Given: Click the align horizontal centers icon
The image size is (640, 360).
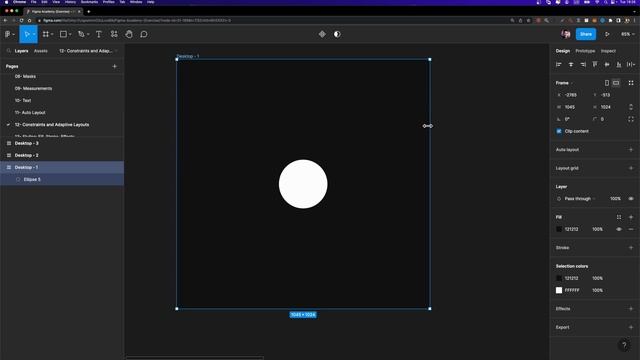Looking at the screenshot, I should click(x=571, y=64).
